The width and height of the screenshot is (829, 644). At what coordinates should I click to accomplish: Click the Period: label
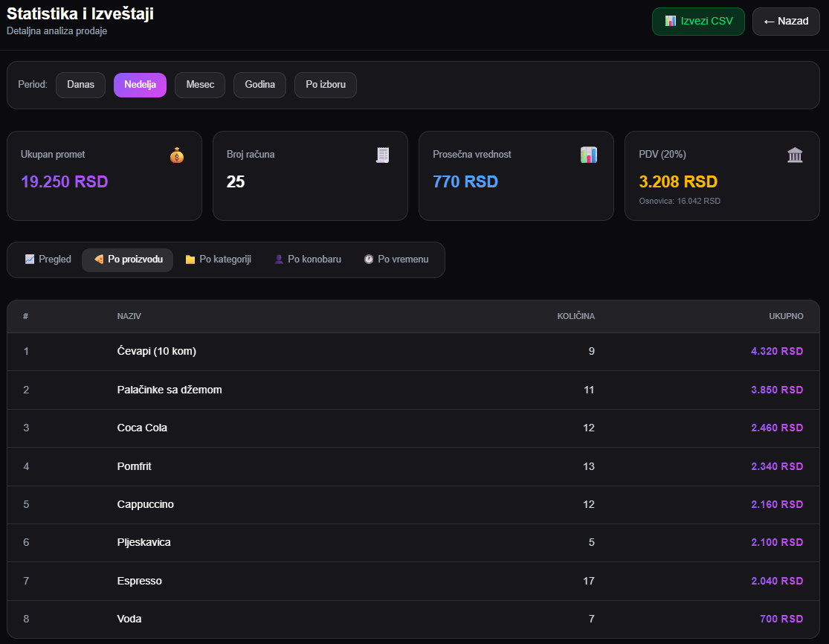(x=33, y=85)
